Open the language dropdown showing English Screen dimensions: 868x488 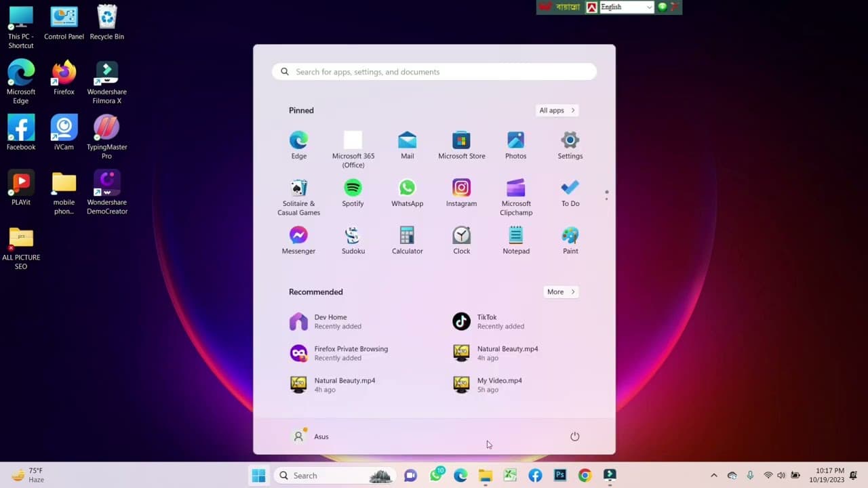click(x=626, y=7)
